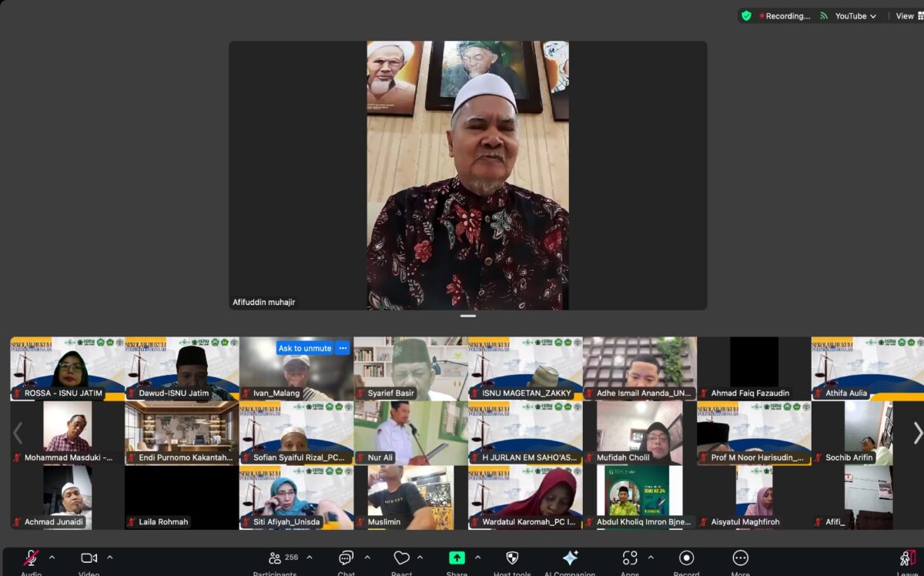This screenshot has height=576, width=924.
Task: Click Ask to unmute on Ivan_Malang
Action: point(305,348)
